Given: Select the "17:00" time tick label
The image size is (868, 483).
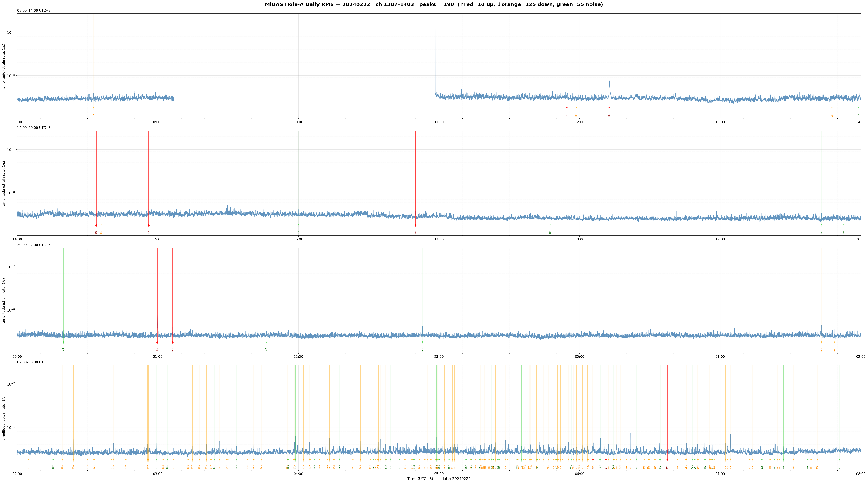Looking at the screenshot, I should [439, 239].
